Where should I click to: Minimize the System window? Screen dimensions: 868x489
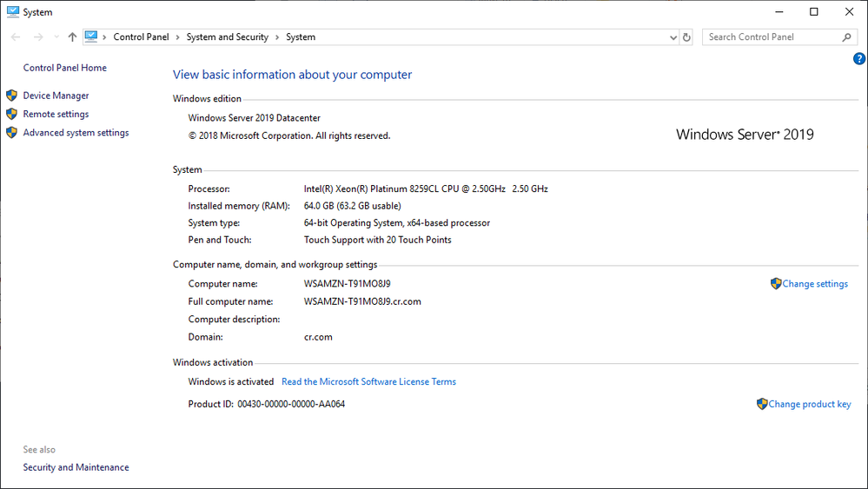click(x=779, y=11)
